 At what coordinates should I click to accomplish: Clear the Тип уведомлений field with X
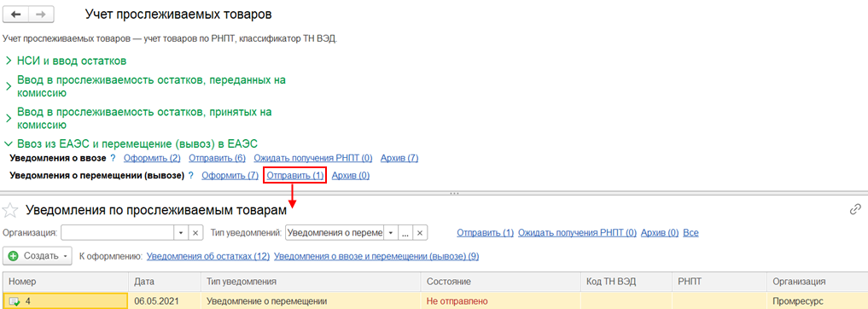click(x=420, y=233)
